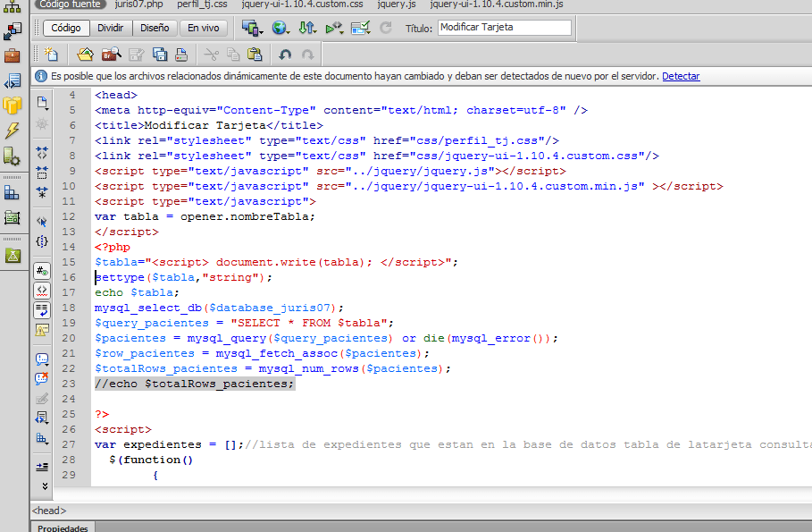Image resolution: width=812 pixels, height=532 pixels.
Task: Click the Undo arrow icon
Action: tap(285, 55)
